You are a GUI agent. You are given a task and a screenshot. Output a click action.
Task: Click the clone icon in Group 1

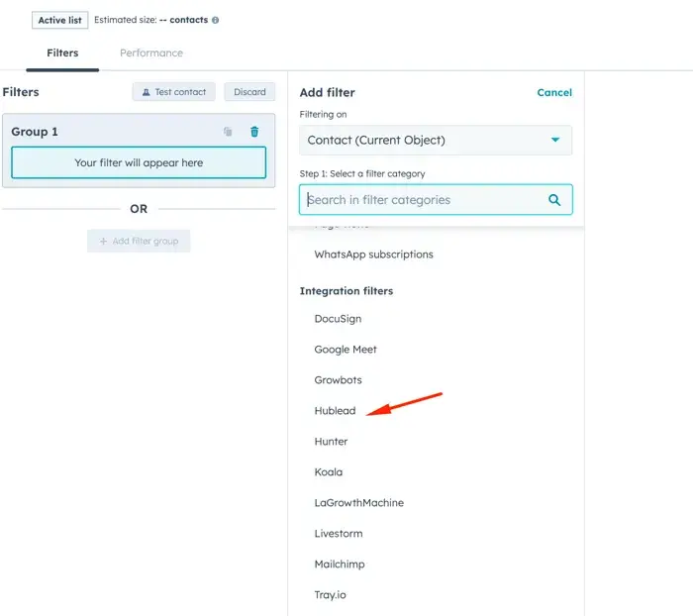228,132
